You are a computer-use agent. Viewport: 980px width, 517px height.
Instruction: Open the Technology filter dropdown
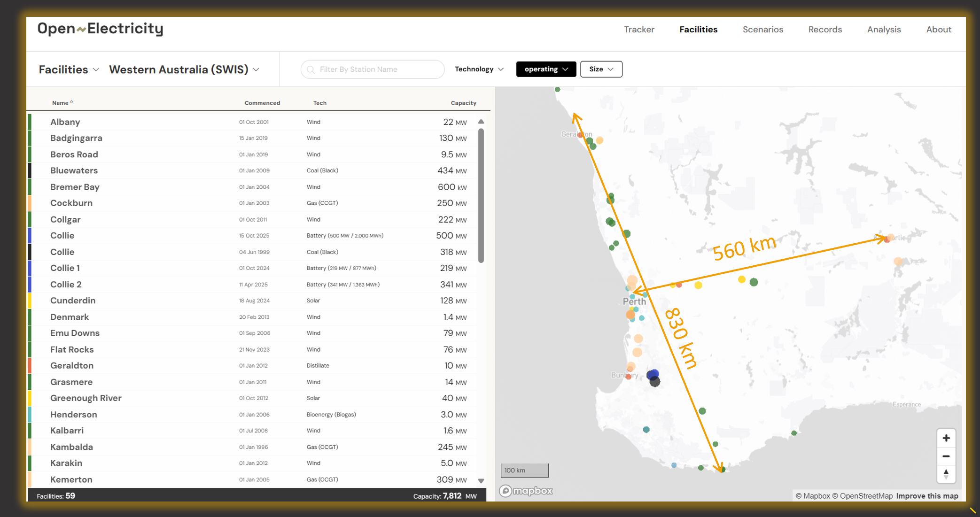point(479,69)
